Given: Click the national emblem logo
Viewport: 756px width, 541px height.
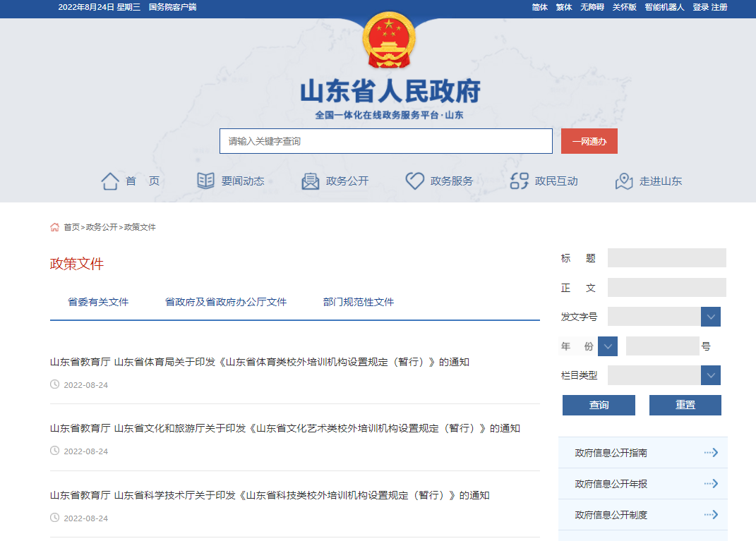Looking at the screenshot, I should tap(389, 40).
